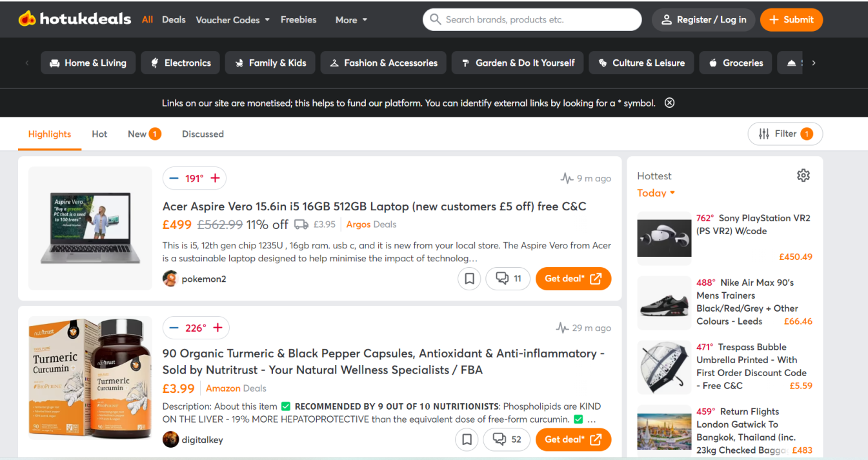Downvote the Turmeric capsules deal
Image resolution: width=868 pixels, height=460 pixels.
(173, 328)
